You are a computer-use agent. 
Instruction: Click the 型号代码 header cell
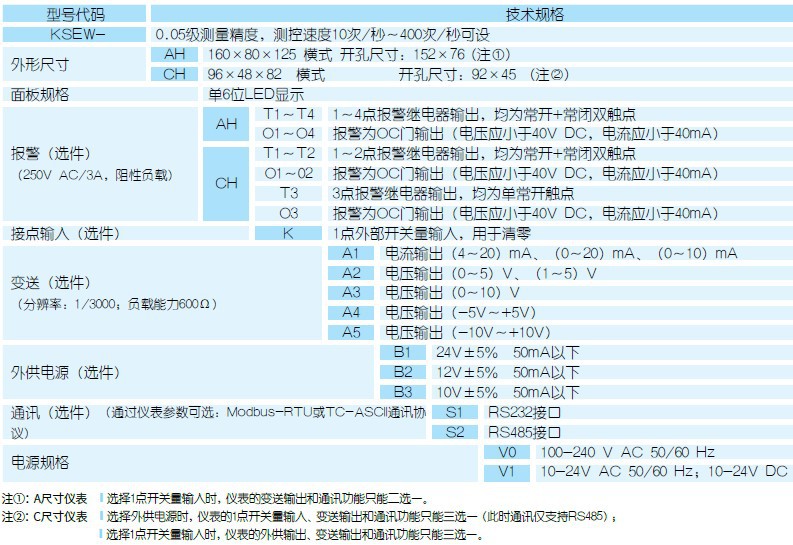(75, 13)
